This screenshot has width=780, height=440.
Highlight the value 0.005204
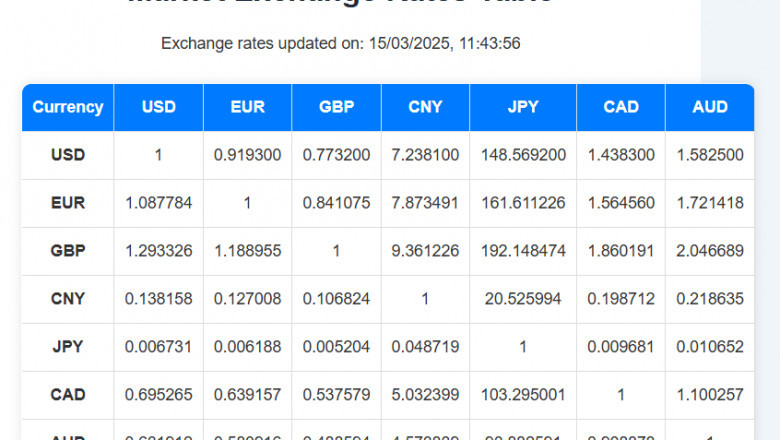tap(336, 347)
